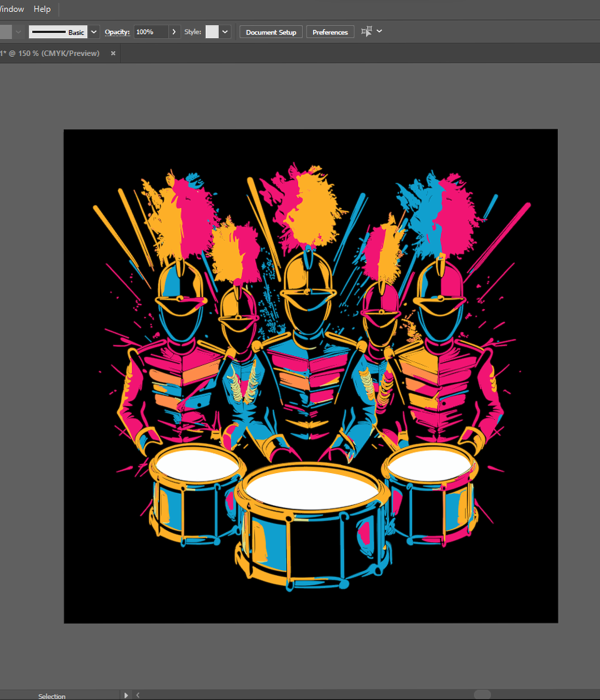Select the 150% CMYK/Preview document tab
Image resolution: width=600 pixels, height=700 pixels.
(51, 53)
